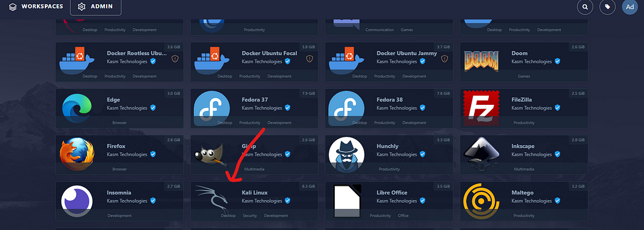
Task: Select the FileZilla logo
Action: pyautogui.click(x=481, y=108)
